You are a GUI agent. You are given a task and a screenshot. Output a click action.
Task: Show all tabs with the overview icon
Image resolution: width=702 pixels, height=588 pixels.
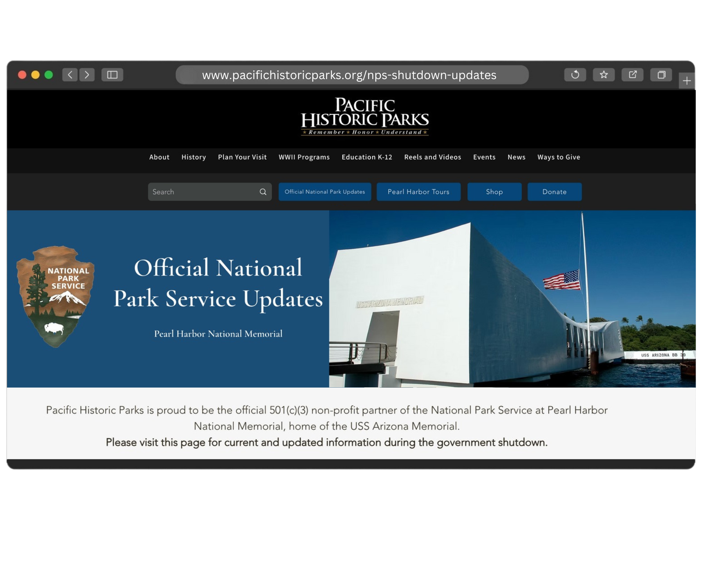(661, 75)
